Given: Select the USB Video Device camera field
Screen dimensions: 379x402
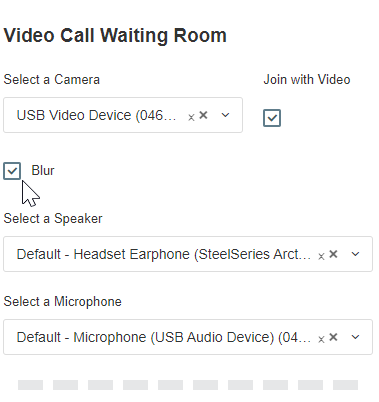Looking at the screenshot, I should [x=123, y=115].
